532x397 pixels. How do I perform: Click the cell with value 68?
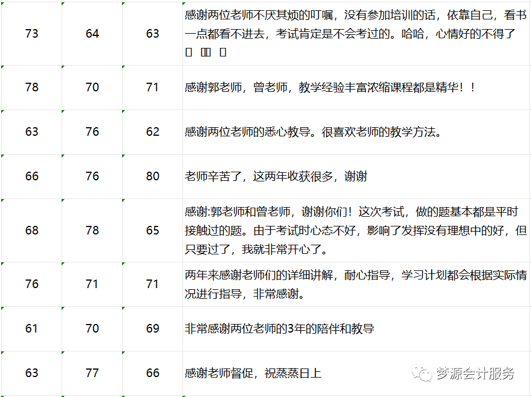32,230
